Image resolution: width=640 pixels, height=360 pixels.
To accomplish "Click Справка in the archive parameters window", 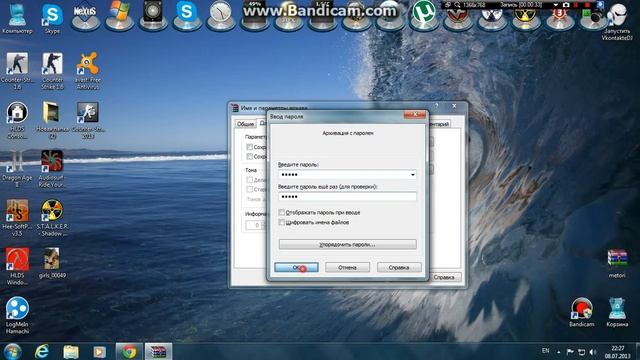I will [444, 277].
